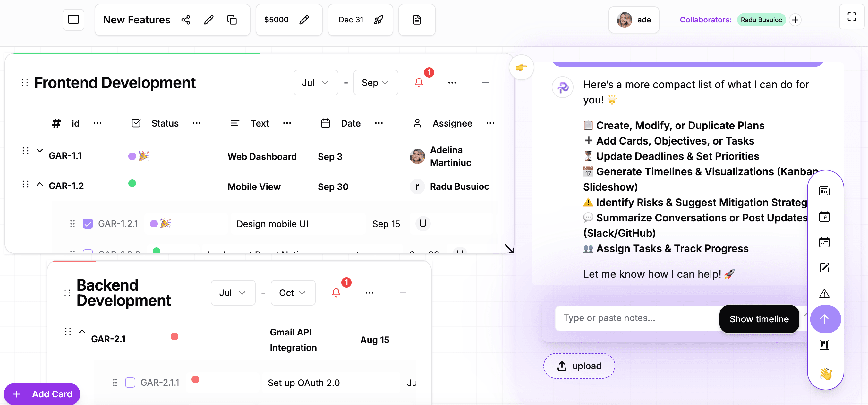The width and height of the screenshot is (868, 405).
Task: Select the share icon next to New Features
Action: click(186, 20)
